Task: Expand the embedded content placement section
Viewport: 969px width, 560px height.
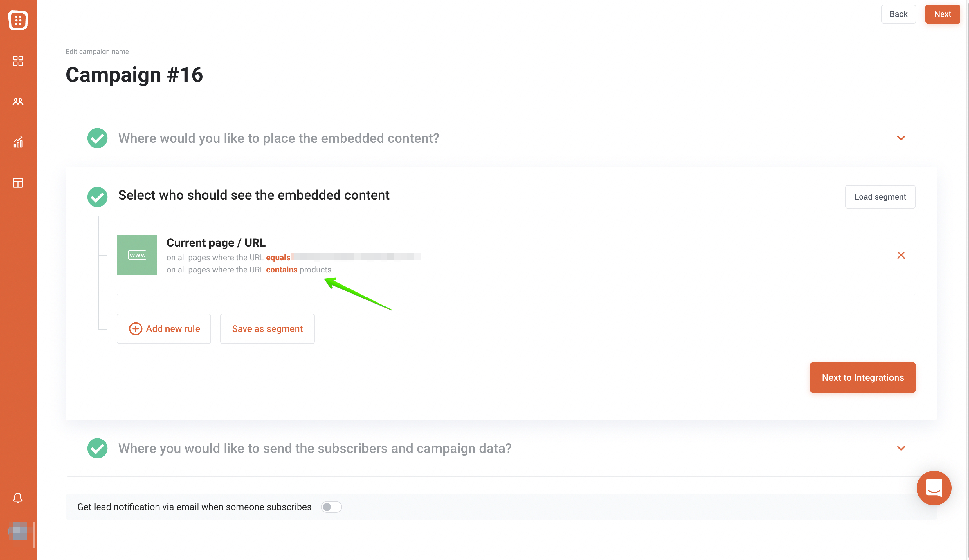Action: [900, 138]
